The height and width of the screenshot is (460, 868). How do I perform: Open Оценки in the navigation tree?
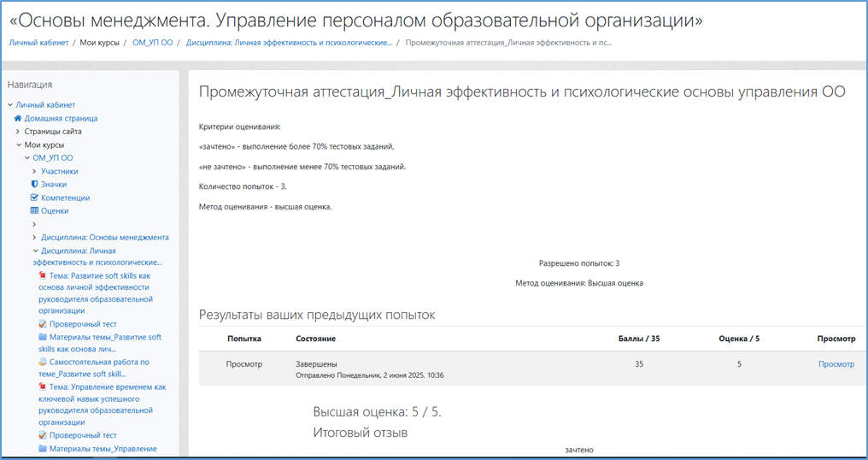55,210
